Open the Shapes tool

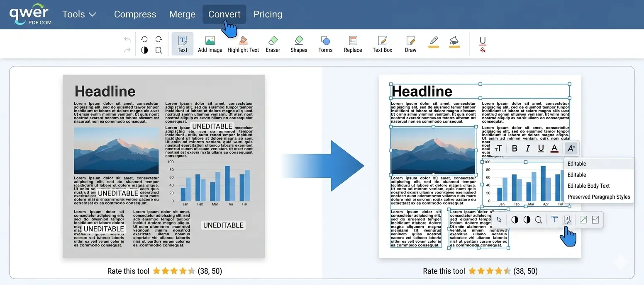click(x=299, y=44)
